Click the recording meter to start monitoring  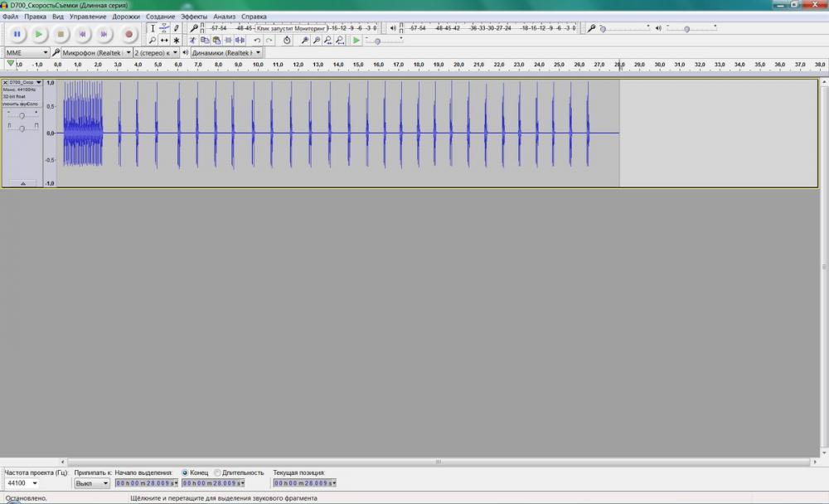tap(291, 28)
